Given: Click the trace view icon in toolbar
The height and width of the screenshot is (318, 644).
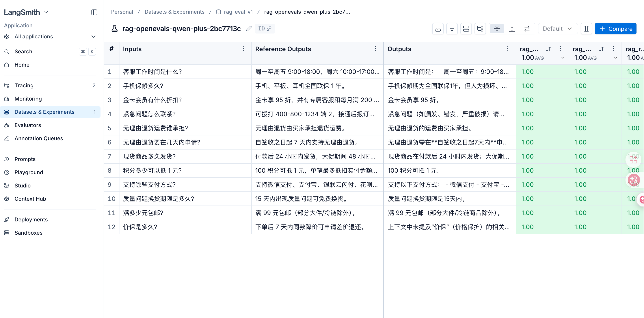Looking at the screenshot, I should pos(480,29).
